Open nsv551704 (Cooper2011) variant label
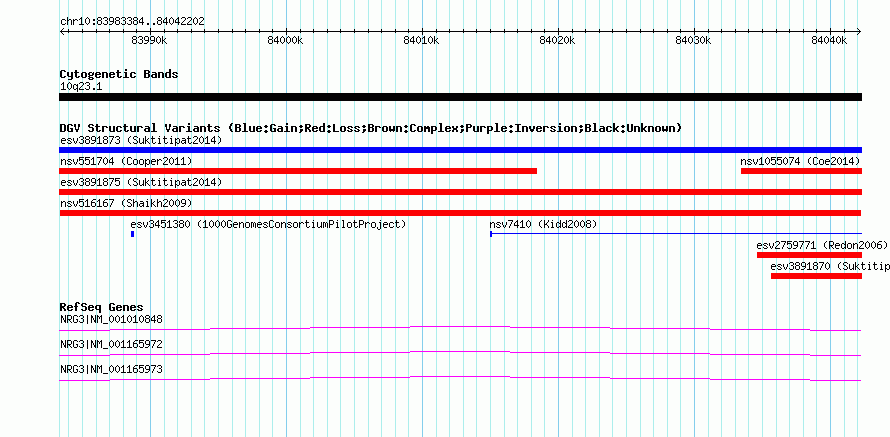The height and width of the screenshot is (437, 890). [x=126, y=162]
